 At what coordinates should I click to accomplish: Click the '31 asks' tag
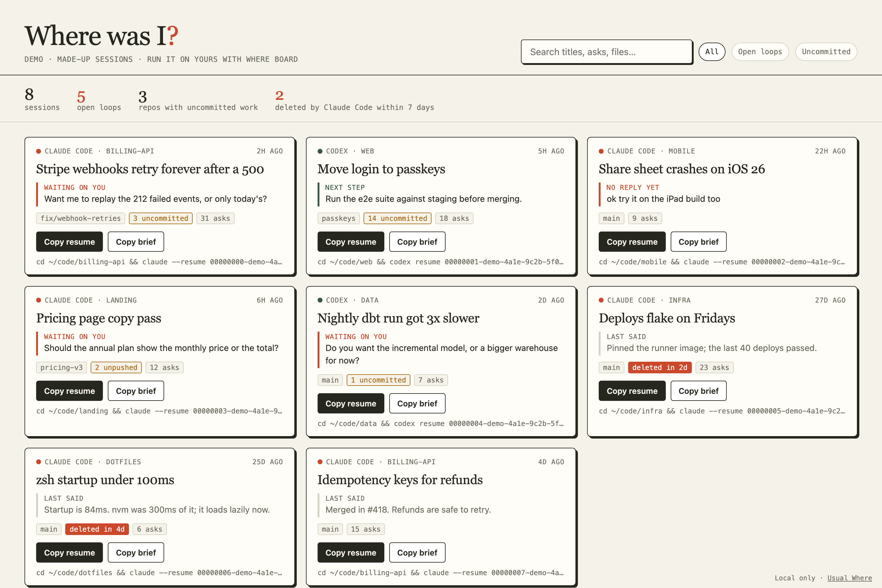(215, 218)
